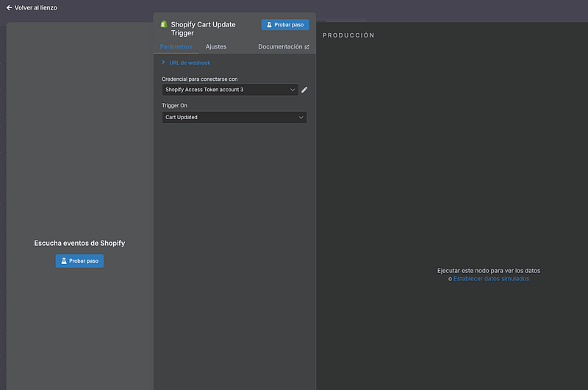Click the pencil icon to edit credential

tap(304, 90)
